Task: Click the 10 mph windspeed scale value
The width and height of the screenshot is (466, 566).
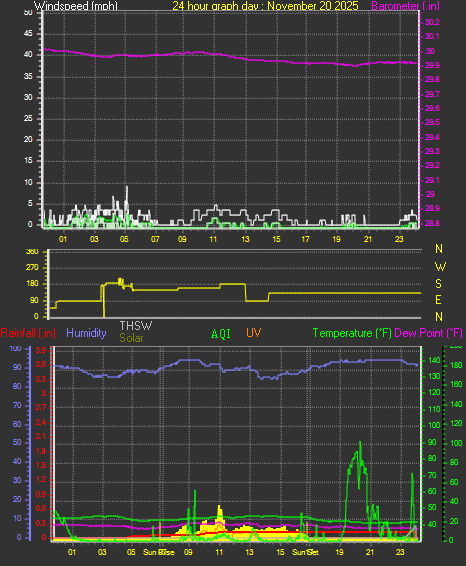Action: pyautogui.click(x=28, y=182)
